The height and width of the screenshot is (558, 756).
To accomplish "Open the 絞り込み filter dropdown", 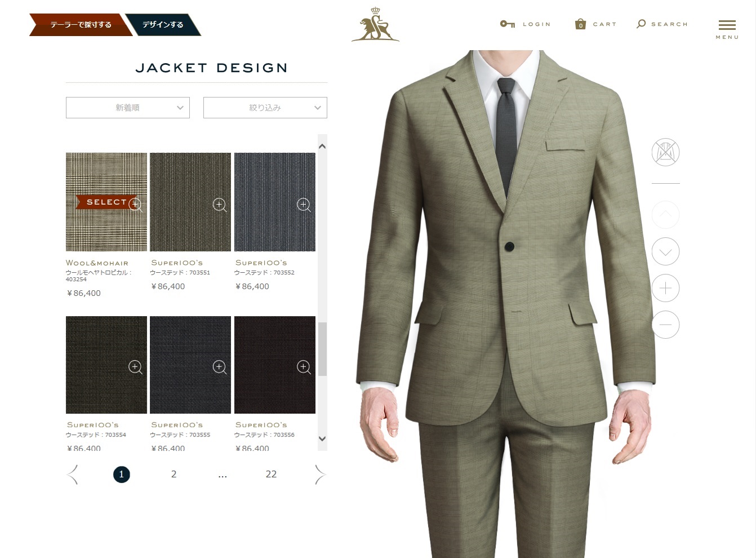I will [x=265, y=108].
